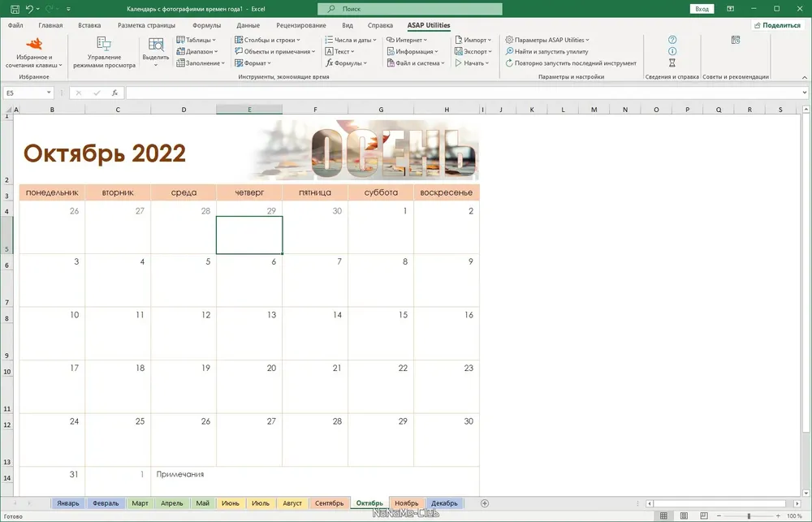Open Columns and rows menu
Image resolution: width=812 pixels, height=522 pixels.
pyautogui.click(x=267, y=40)
